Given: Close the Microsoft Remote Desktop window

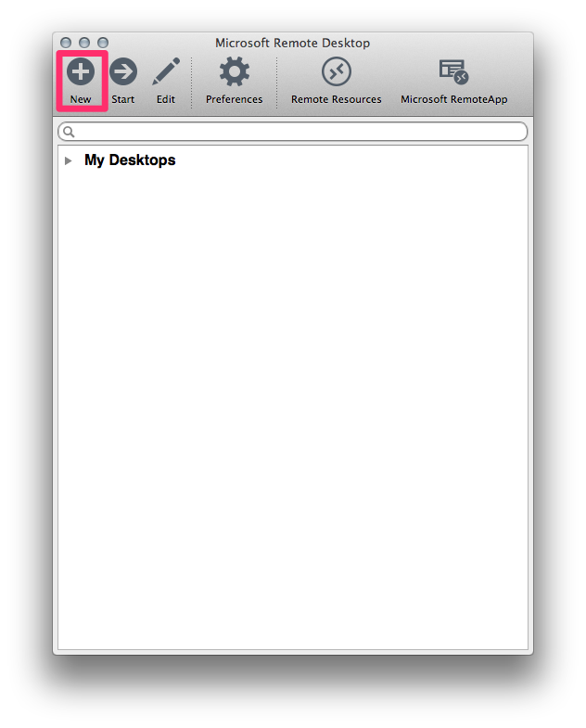Looking at the screenshot, I should click(66, 43).
